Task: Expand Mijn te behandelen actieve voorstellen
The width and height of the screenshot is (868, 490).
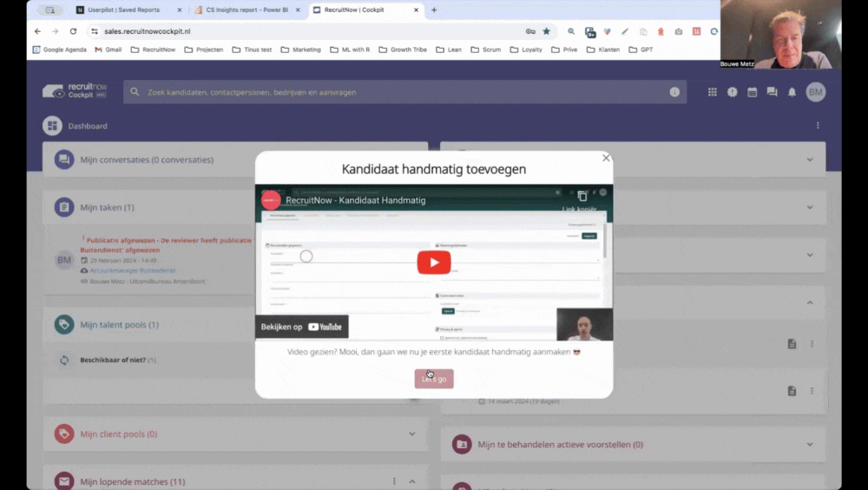Action: pyautogui.click(x=809, y=444)
